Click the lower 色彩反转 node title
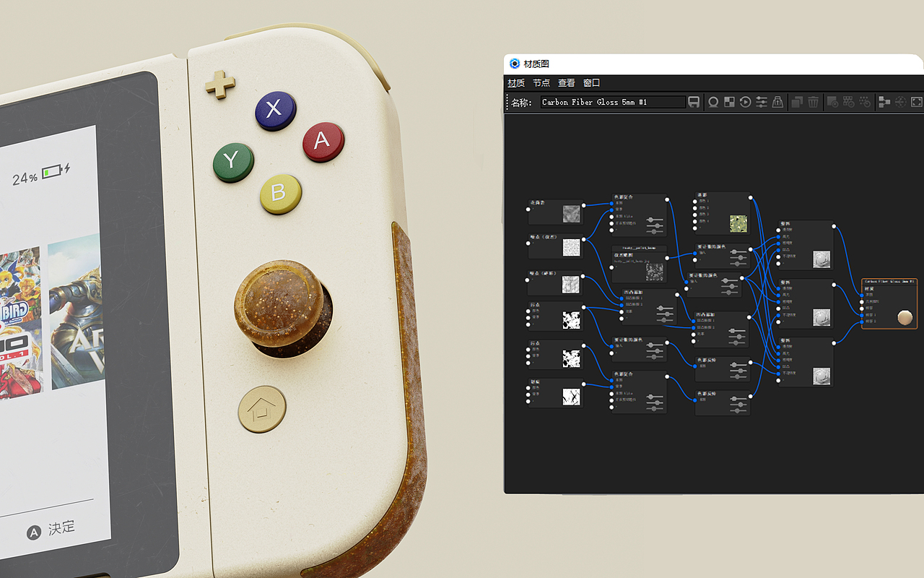This screenshot has width=924, height=578. point(707,394)
